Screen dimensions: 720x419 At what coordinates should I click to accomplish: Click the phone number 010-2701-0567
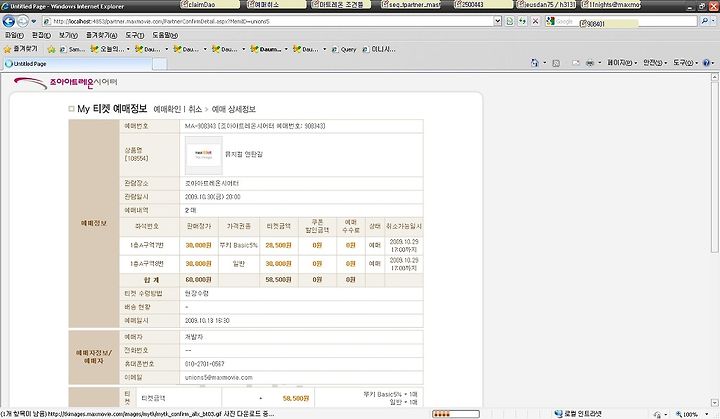pyautogui.click(x=204, y=364)
